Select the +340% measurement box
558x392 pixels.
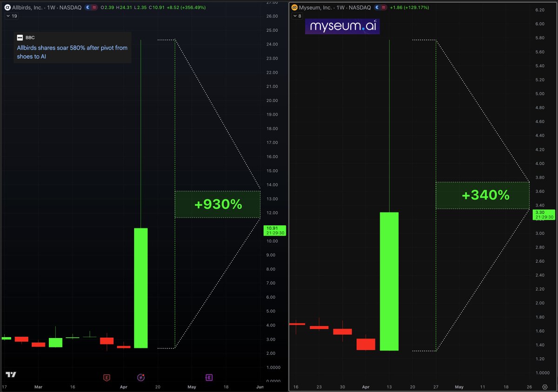483,195
